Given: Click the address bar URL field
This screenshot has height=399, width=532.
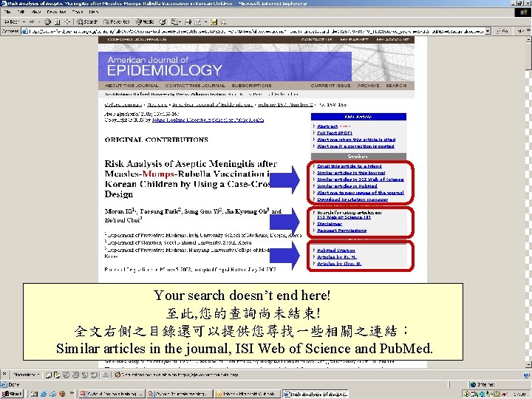Looking at the screenshot, I should [x=256, y=31].
